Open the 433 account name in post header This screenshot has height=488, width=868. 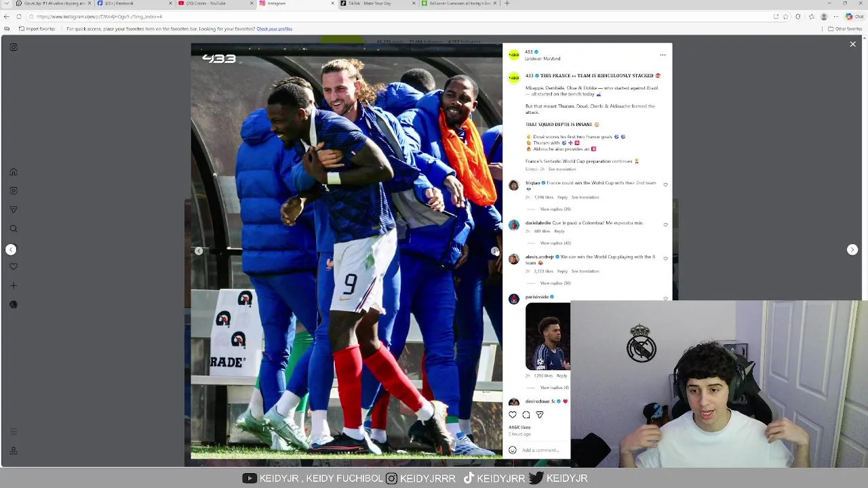(x=529, y=52)
